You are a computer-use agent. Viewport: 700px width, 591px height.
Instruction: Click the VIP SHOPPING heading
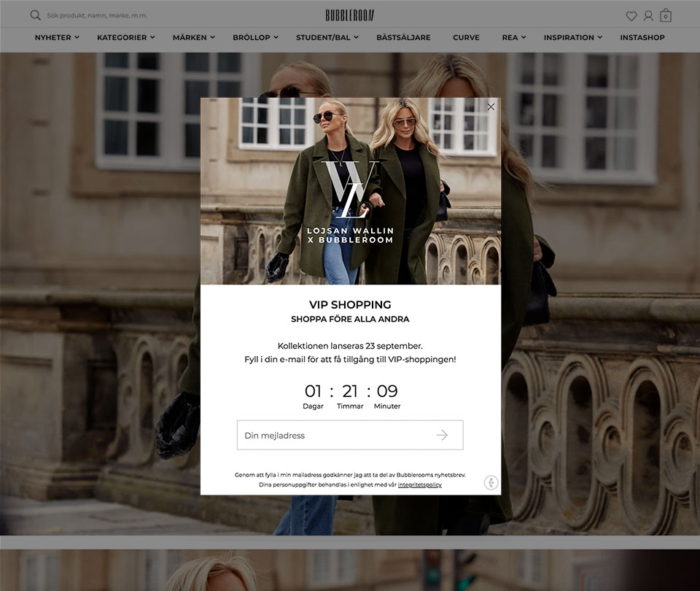point(350,305)
